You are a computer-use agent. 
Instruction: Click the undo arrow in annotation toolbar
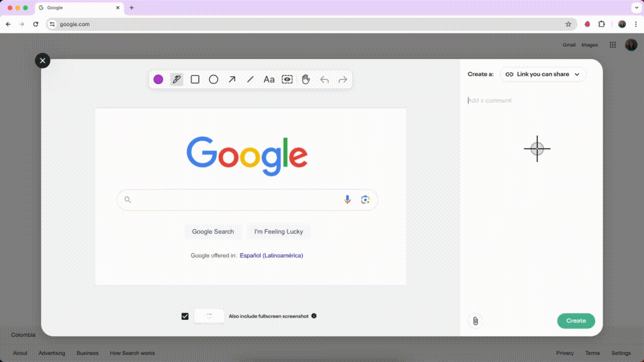pos(325,79)
